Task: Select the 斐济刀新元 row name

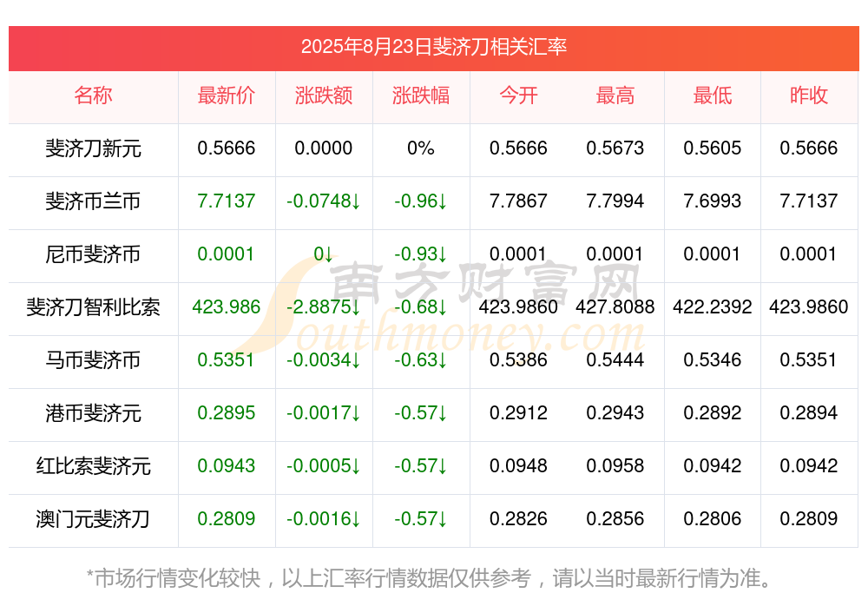Action: [93, 148]
